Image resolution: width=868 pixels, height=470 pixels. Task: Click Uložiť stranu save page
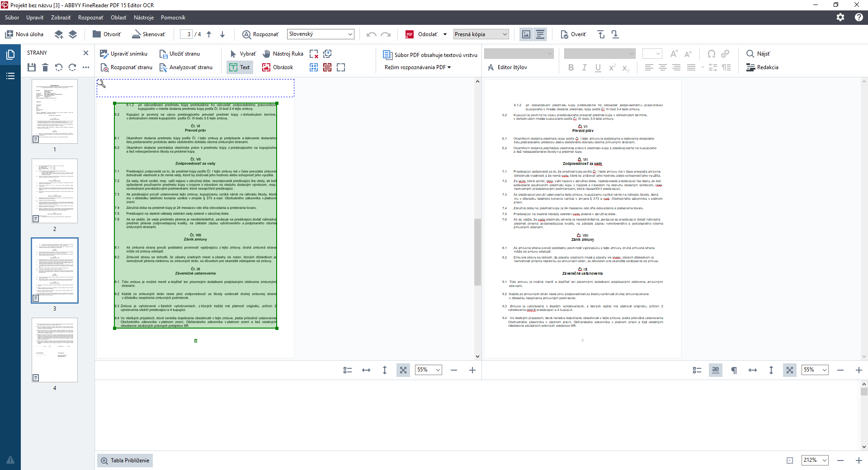(179, 54)
